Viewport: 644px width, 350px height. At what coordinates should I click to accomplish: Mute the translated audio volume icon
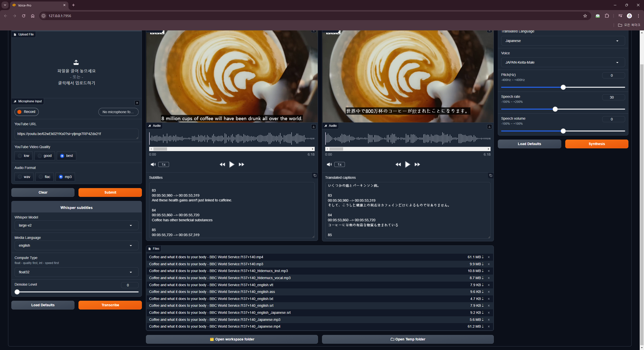(329, 164)
